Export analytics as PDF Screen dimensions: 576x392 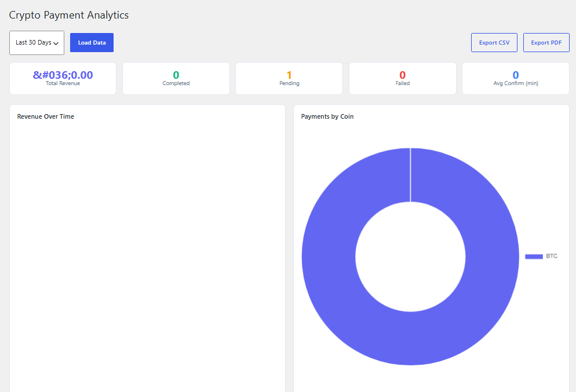[x=546, y=43]
